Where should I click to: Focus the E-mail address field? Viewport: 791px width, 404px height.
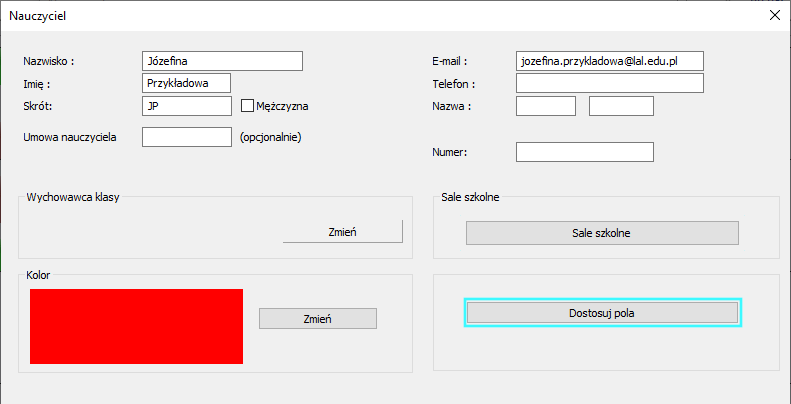[x=609, y=61]
